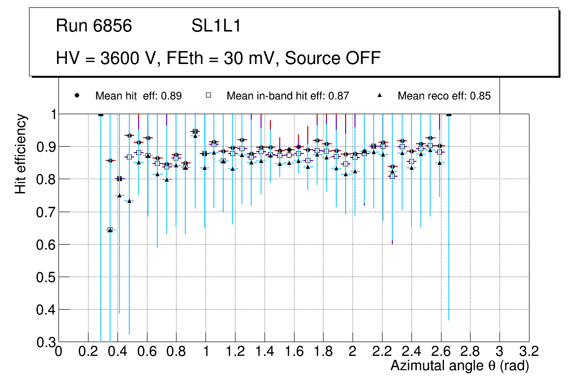Click the 'Azimutal angle θ (rad)' x-axis title
The height and width of the screenshot is (380, 588).
(x=459, y=365)
